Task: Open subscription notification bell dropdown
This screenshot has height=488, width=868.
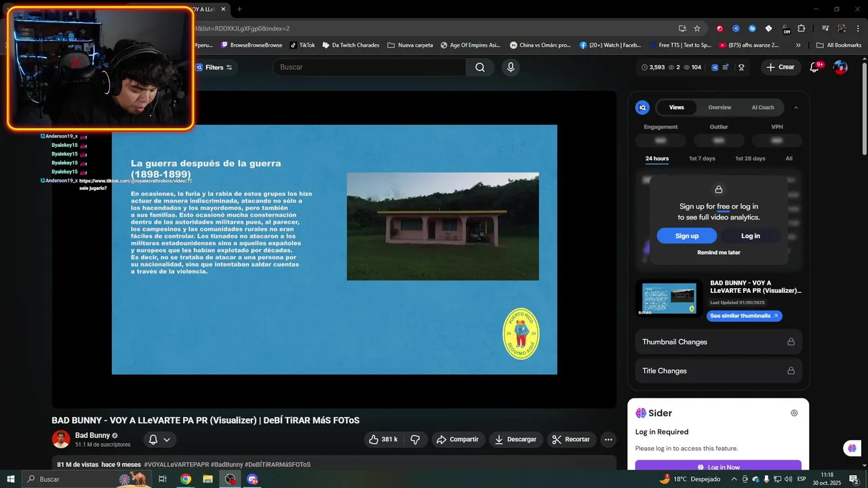Action: pyautogui.click(x=159, y=439)
